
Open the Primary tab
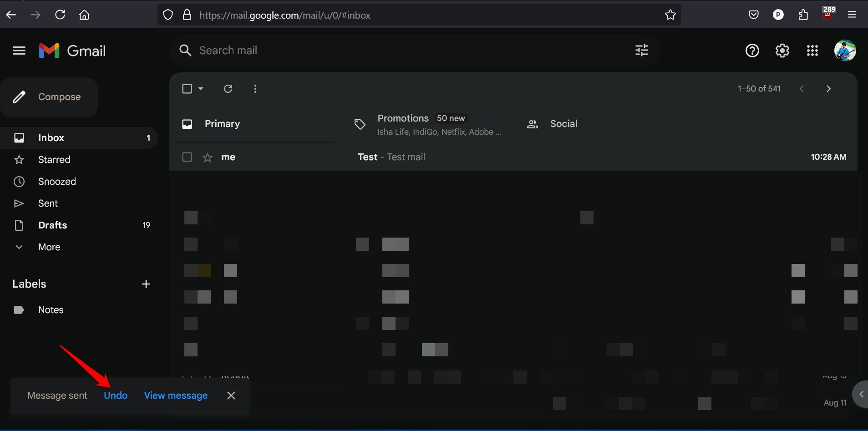(x=255, y=124)
